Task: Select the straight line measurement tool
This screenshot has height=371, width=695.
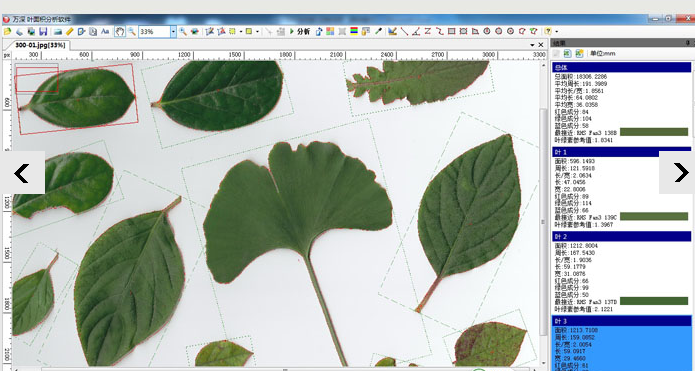Action: [404, 31]
